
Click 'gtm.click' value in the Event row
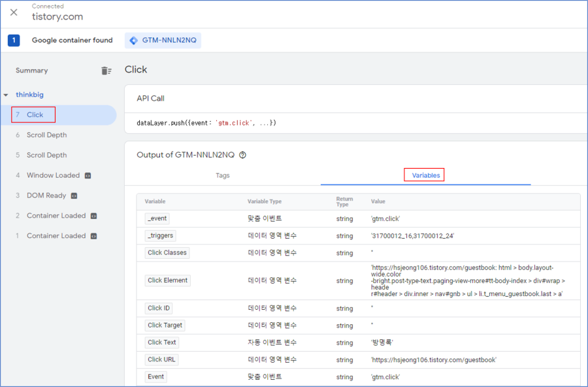pyautogui.click(x=385, y=377)
